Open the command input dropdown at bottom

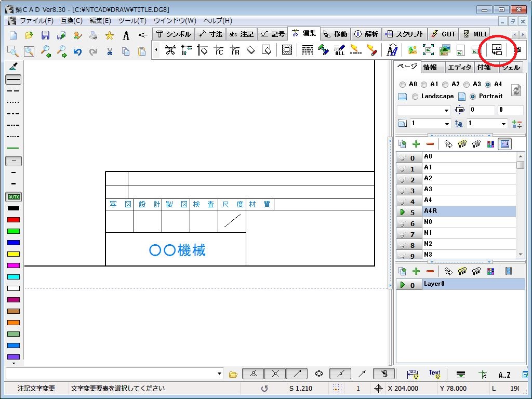pos(220,374)
